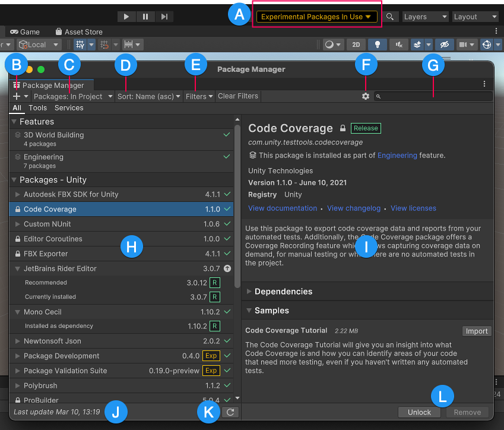
Task: Click the Step frame button
Action: (164, 17)
